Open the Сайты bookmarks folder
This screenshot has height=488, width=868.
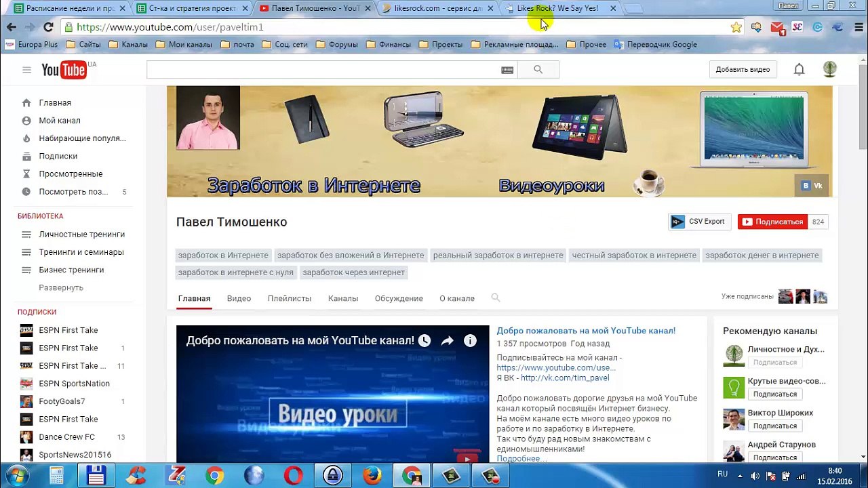pyautogui.click(x=83, y=45)
